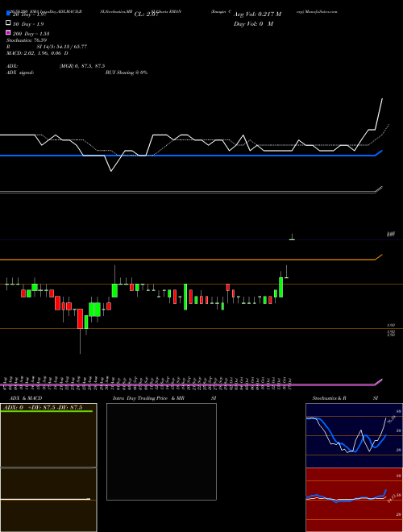
Task: Open the blue Stochastics mini chart
Action: pos(354,435)
